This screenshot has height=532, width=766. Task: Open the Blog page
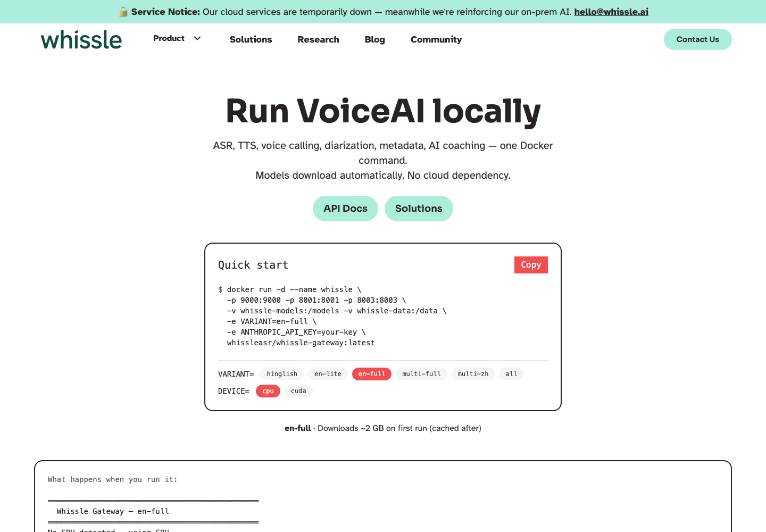click(x=375, y=39)
